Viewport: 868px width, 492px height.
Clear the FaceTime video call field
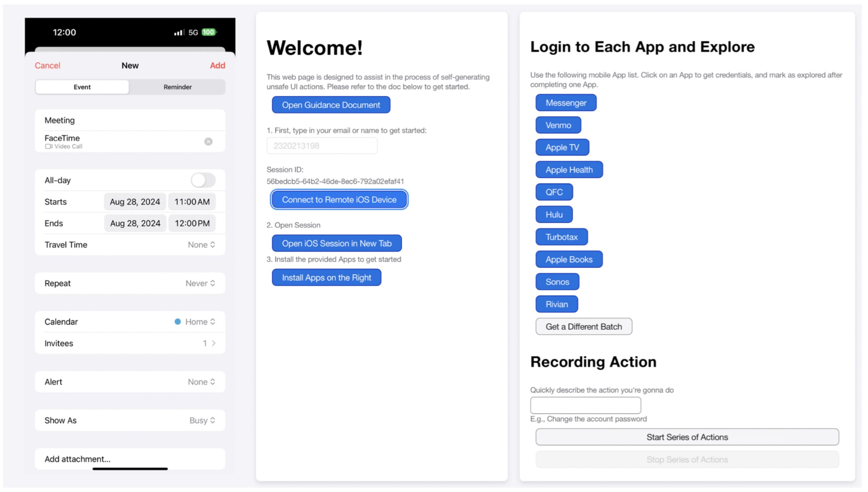click(208, 142)
